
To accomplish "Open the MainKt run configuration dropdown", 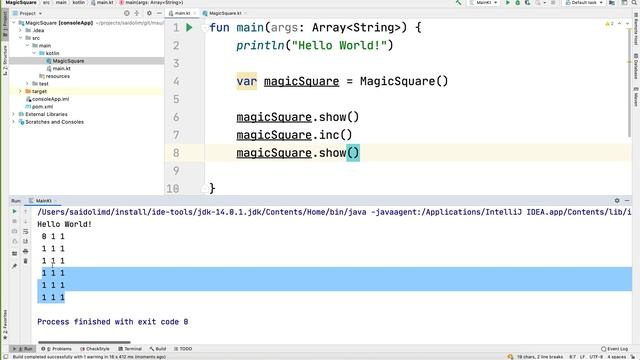I will click(484, 2).
